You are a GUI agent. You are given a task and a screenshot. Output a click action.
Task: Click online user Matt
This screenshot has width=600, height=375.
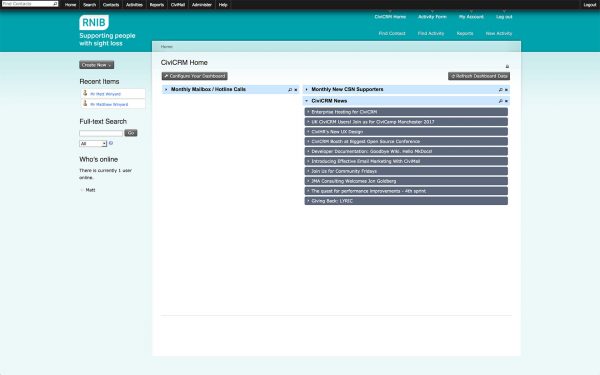coord(90,190)
